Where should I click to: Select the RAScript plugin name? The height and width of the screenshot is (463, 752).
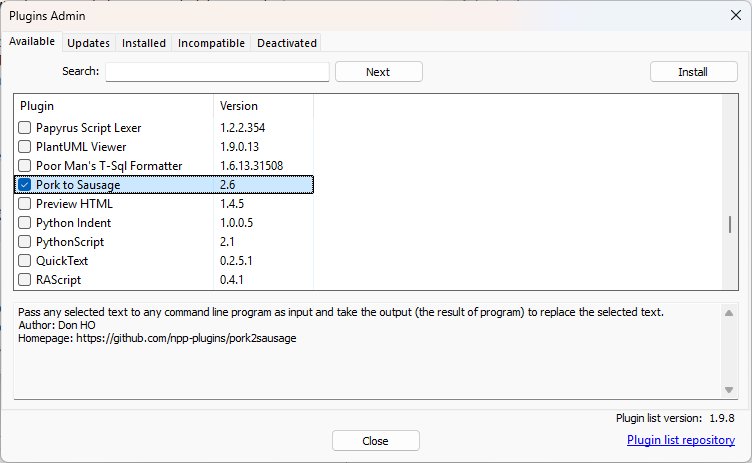59,280
